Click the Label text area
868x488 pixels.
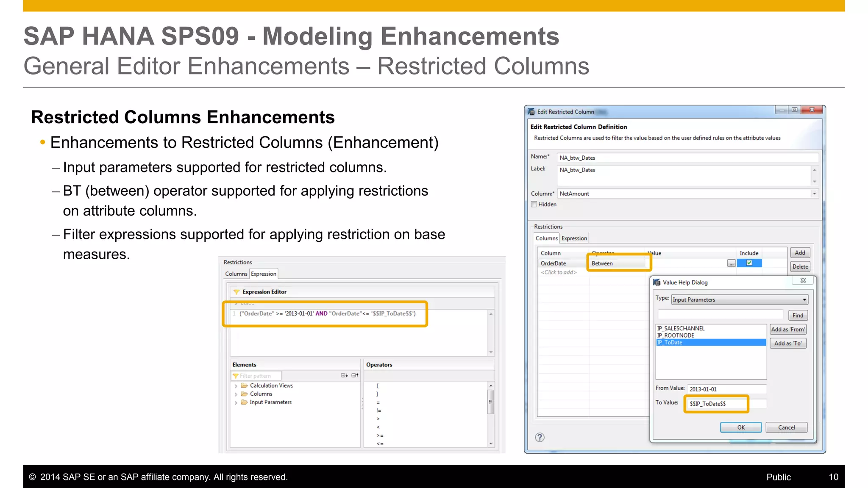pos(684,175)
